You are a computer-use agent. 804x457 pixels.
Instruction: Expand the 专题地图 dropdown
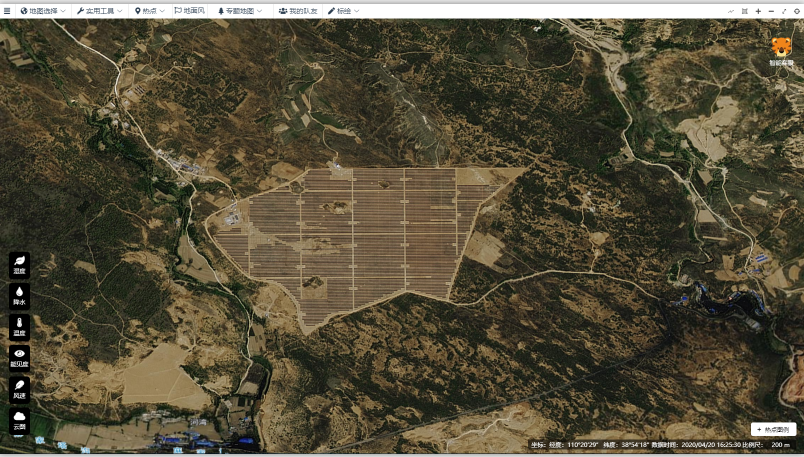240,10
